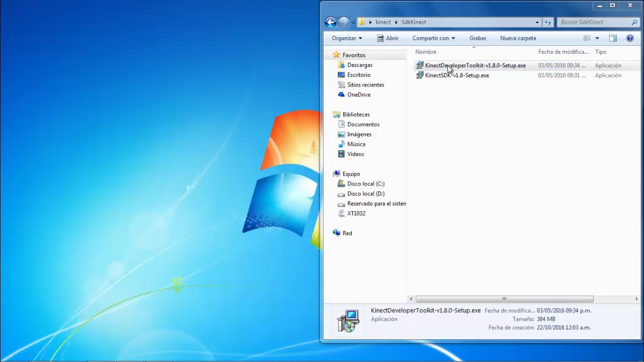Click the 384 MB size value
Image resolution: width=644 pixels, height=362 pixels.
[x=546, y=319]
